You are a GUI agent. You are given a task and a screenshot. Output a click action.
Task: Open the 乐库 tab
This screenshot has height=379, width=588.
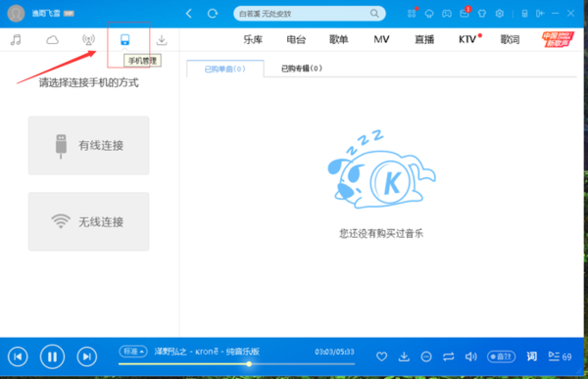pyautogui.click(x=253, y=39)
